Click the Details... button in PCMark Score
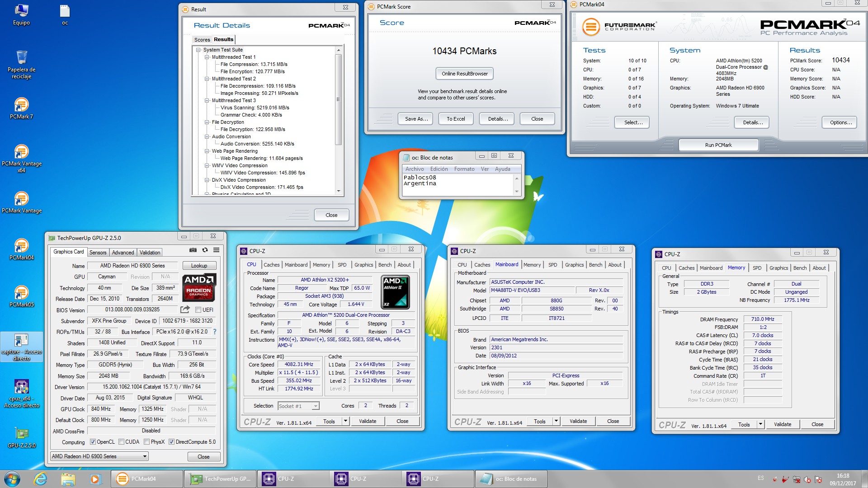This screenshot has width=868, height=488. point(498,119)
